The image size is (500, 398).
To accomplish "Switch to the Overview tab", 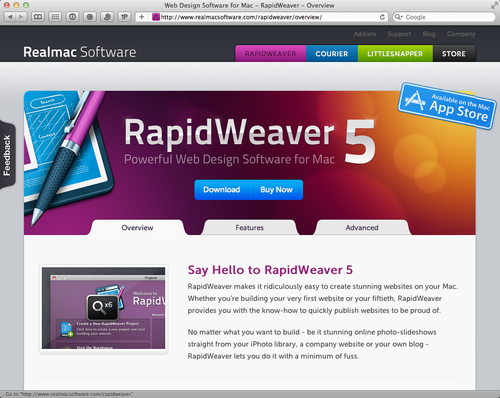I will tap(137, 228).
